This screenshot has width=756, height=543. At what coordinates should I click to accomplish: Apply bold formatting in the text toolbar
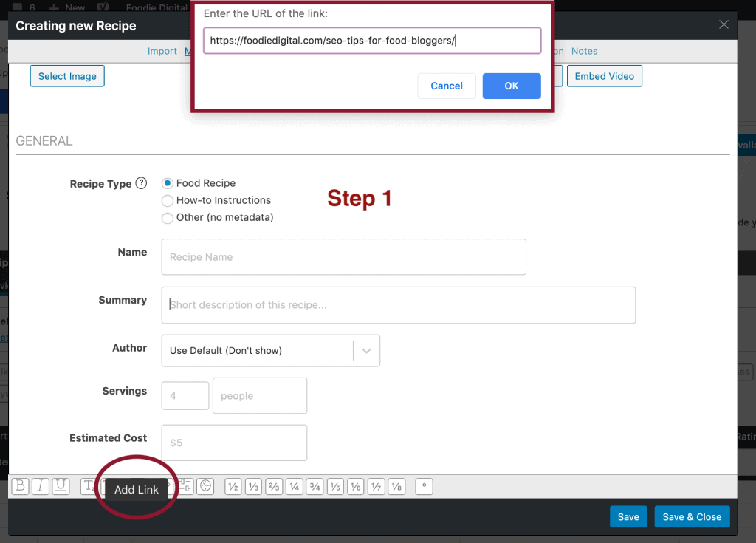click(20, 486)
